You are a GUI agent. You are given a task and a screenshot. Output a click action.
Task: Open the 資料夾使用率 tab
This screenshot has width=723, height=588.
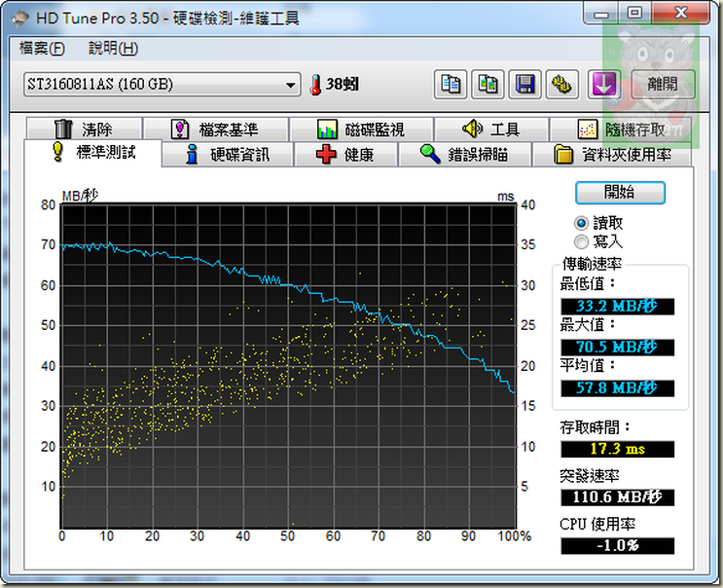(615, 155)
